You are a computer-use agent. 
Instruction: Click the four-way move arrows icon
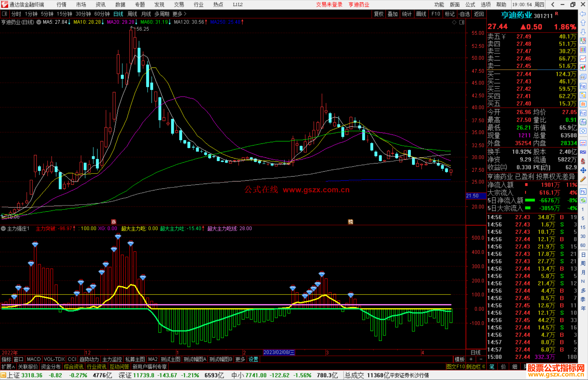click(x=583, y=170)
